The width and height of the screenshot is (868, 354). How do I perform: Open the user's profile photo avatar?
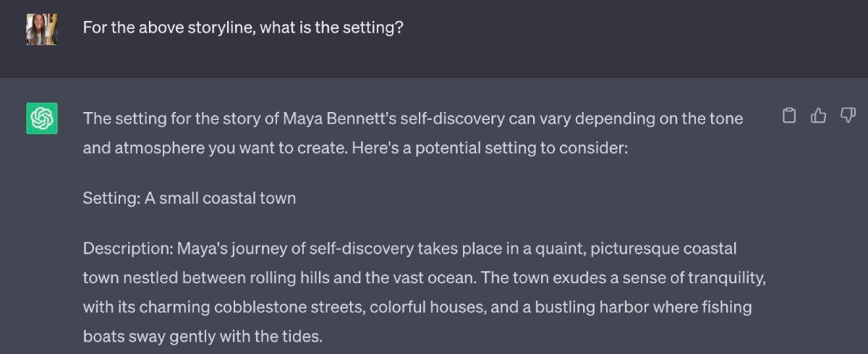click(42, 30)
